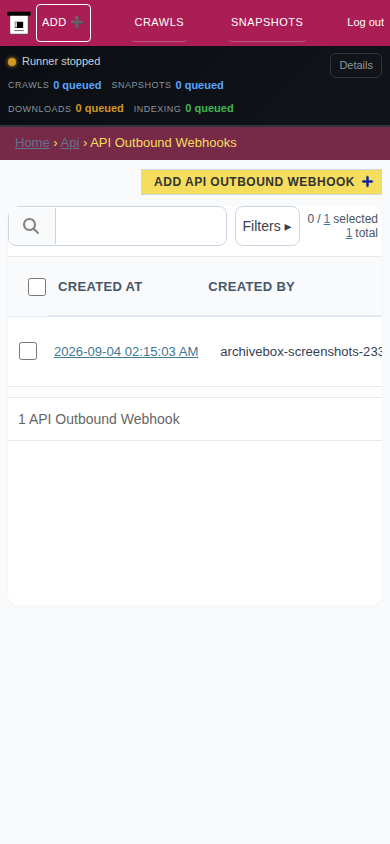Log out of the admin
This screenshot has height=844, width=390.
pyautogui.click(x=365, y=23)
